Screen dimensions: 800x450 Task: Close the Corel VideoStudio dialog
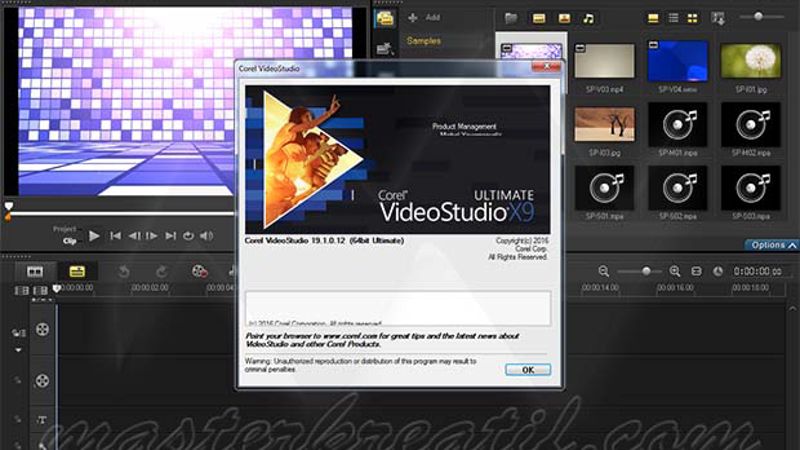pyautogui.click(x=546, y=66)
